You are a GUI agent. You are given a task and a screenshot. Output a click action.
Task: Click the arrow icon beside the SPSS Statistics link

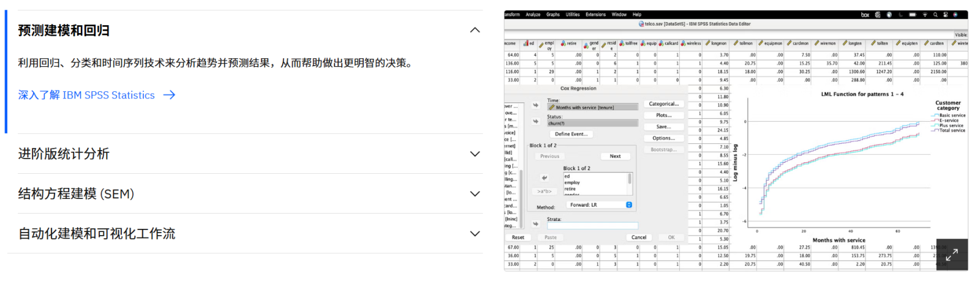point(170,95)
